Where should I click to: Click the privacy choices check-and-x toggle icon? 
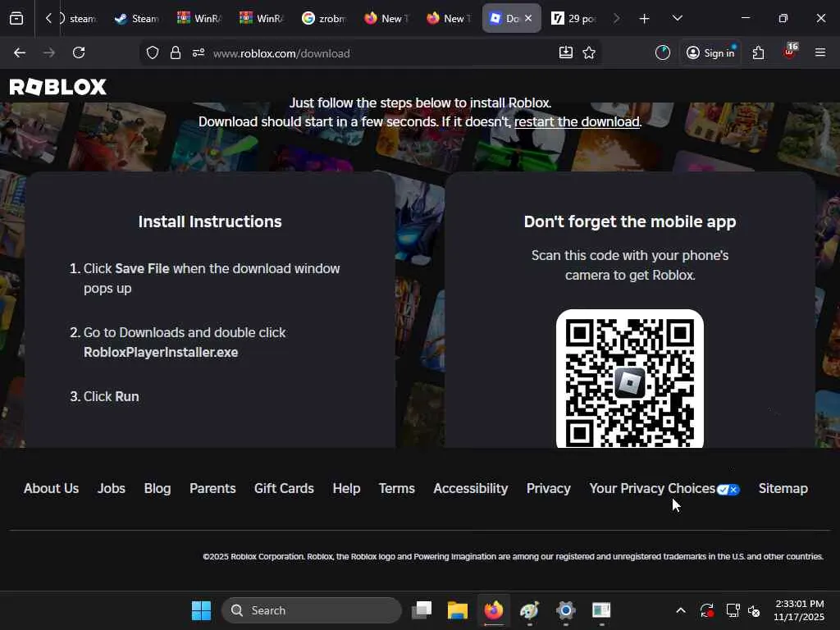[728, 490]
